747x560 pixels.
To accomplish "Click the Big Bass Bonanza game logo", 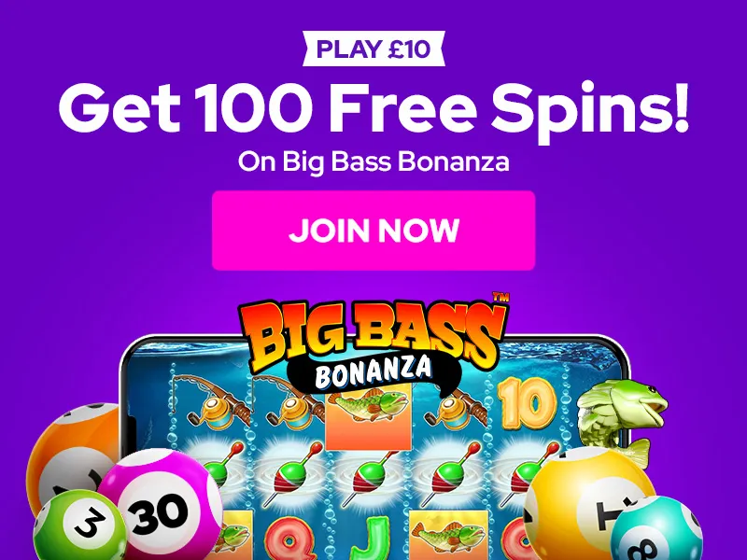I will coord(374,343).
